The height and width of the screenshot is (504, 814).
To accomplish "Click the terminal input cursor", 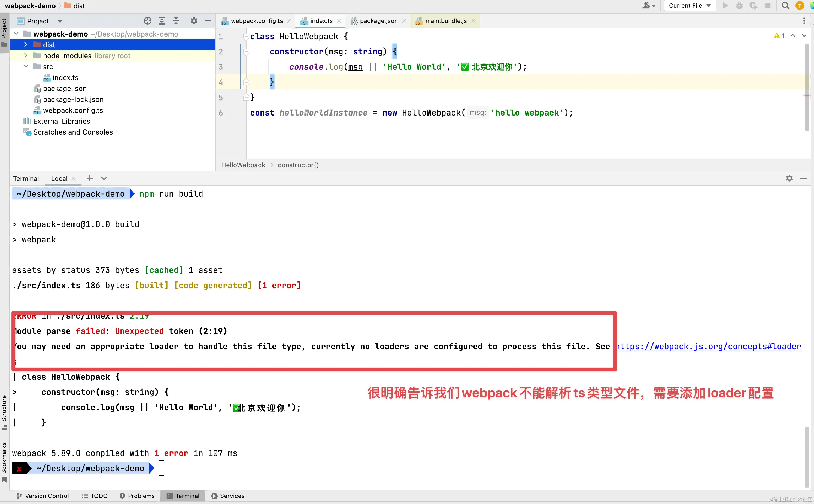I will [x=162, y=468].
